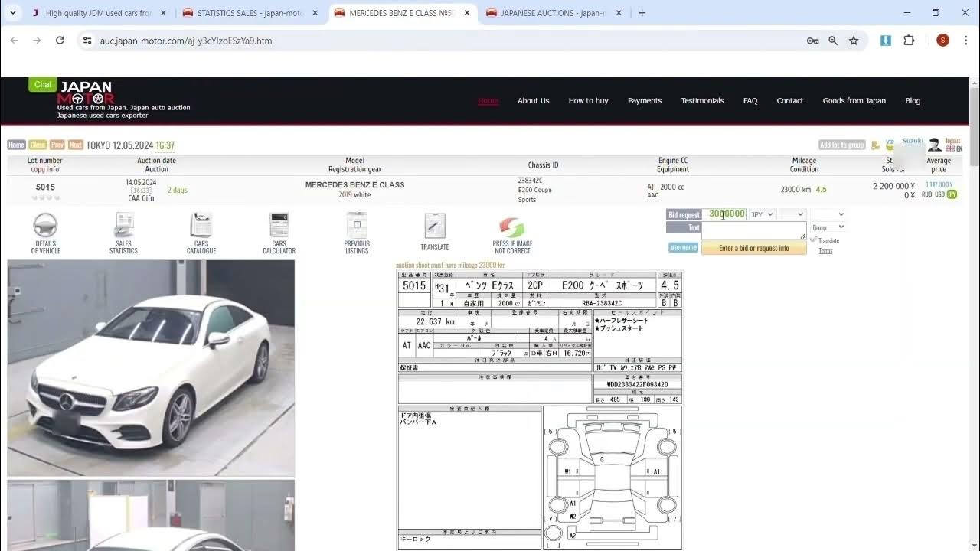The image size is (980, 551).
Task: Click the gold coins icon beside Add lot to group
Action: pos(876,145)
